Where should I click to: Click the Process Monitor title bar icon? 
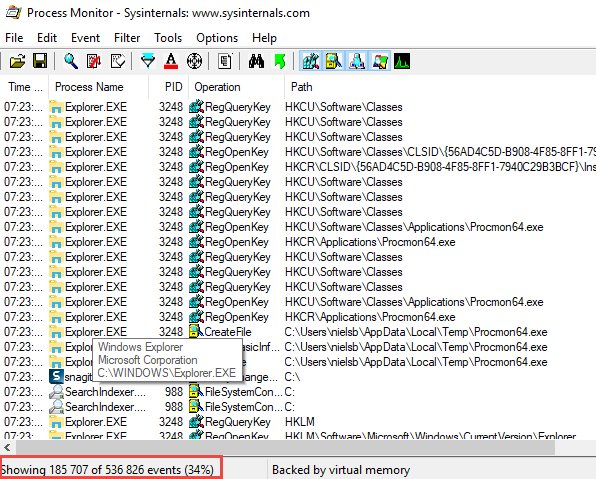[x=13, y=13]
